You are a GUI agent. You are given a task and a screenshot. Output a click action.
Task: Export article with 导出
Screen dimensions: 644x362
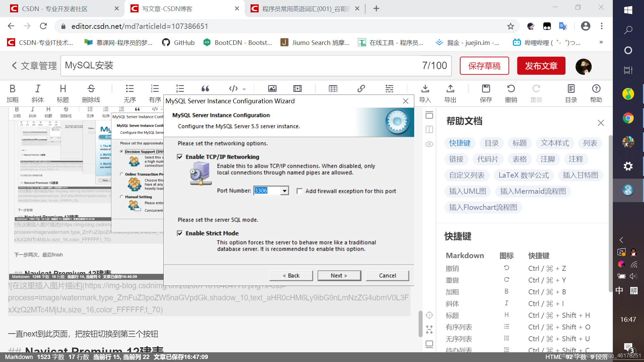(x=450, y=93)
